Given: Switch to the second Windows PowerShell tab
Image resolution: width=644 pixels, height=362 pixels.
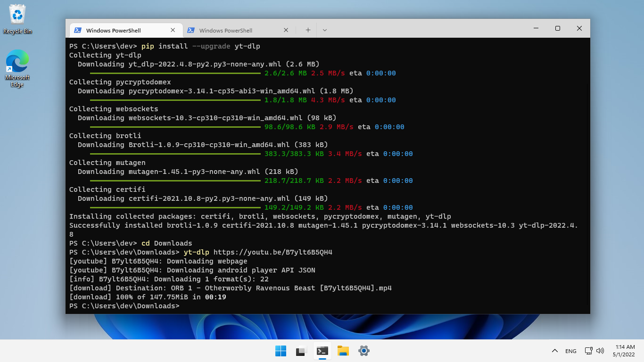Looking at the screenshot, I should [x=239, y=30].
